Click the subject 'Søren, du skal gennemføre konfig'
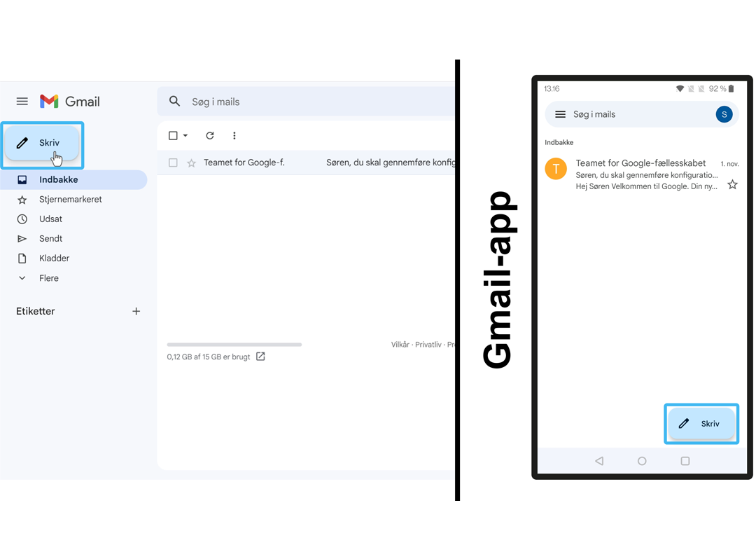 tap(391, 163)
